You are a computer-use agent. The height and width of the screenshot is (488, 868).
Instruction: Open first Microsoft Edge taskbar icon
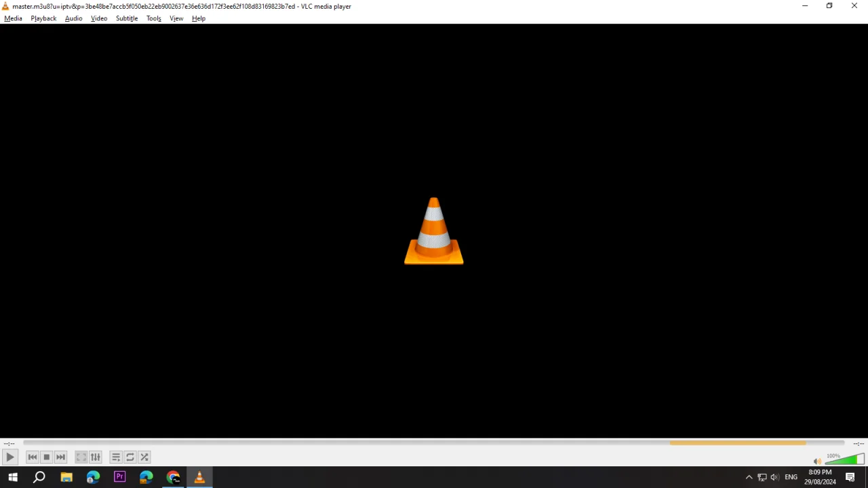coord(93,477)
